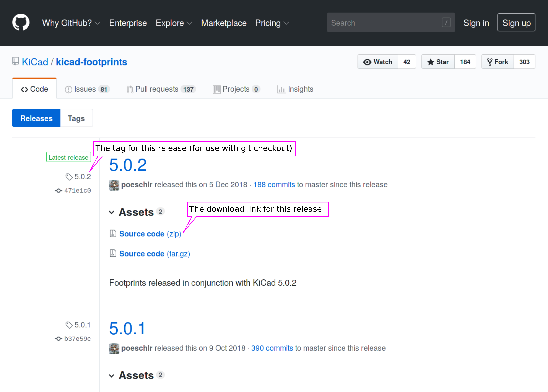Viewport: 548px width, 392px height.
Task: Open the KiCad organization link
Action: pos(35,62)
